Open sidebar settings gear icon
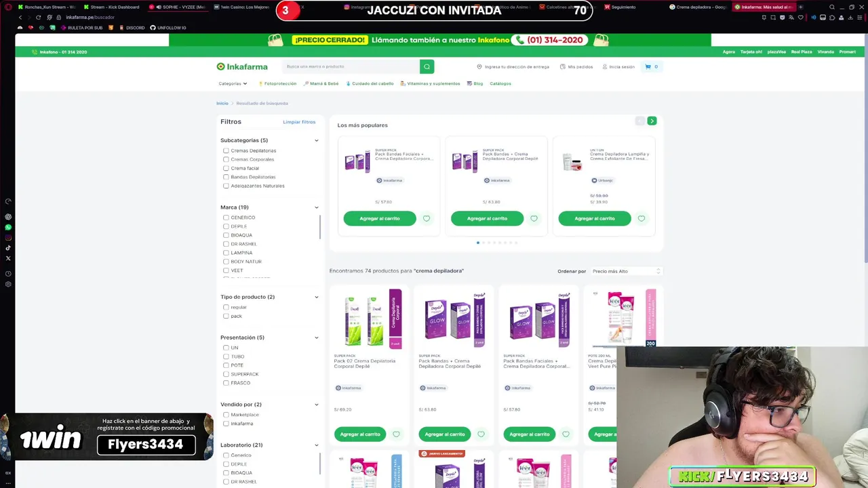 (x=8, y=284)
